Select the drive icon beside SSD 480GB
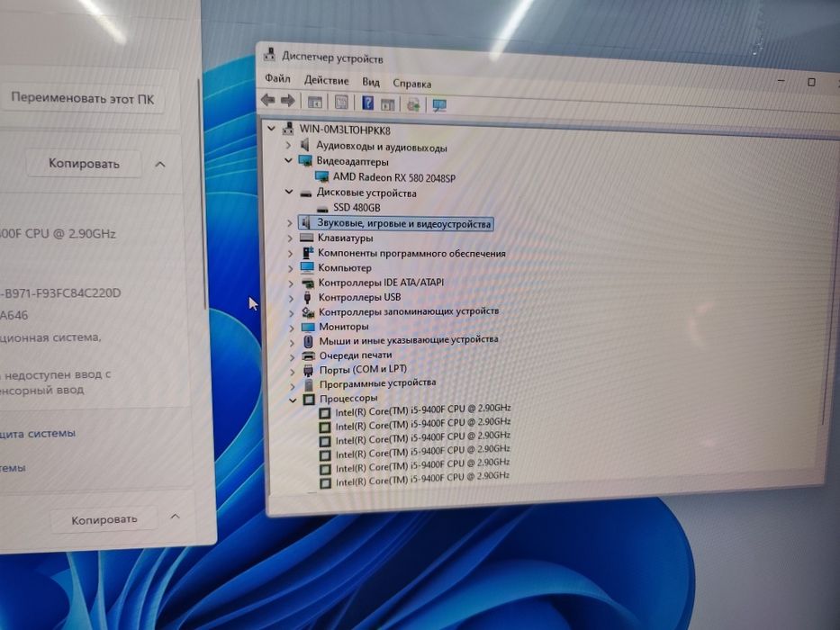The image size is (840, 630). (322, 208)
